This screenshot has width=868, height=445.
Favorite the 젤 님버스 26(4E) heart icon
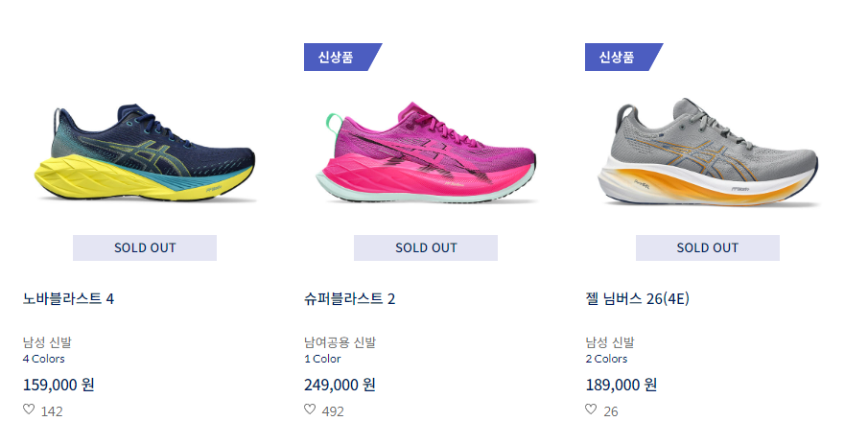pos(591,410)
